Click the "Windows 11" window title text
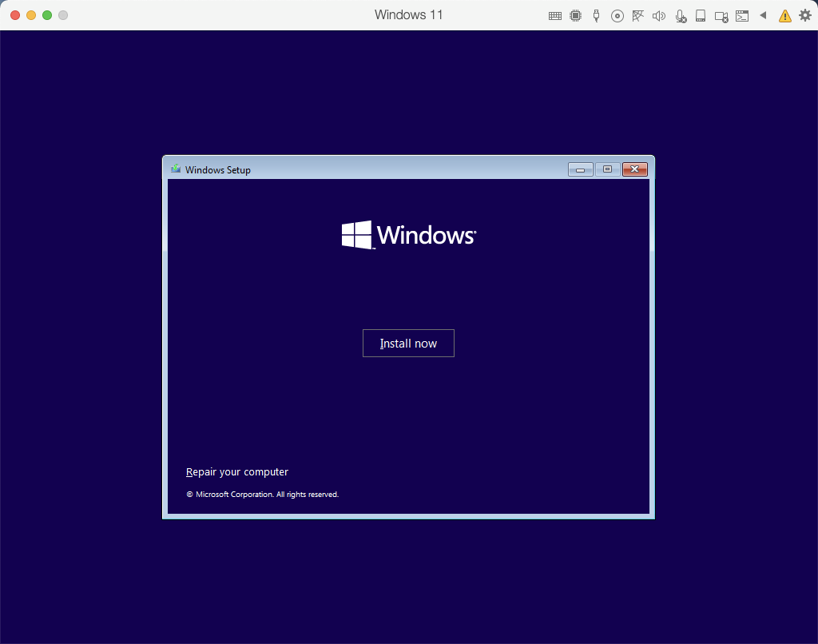 pos(408,14)
